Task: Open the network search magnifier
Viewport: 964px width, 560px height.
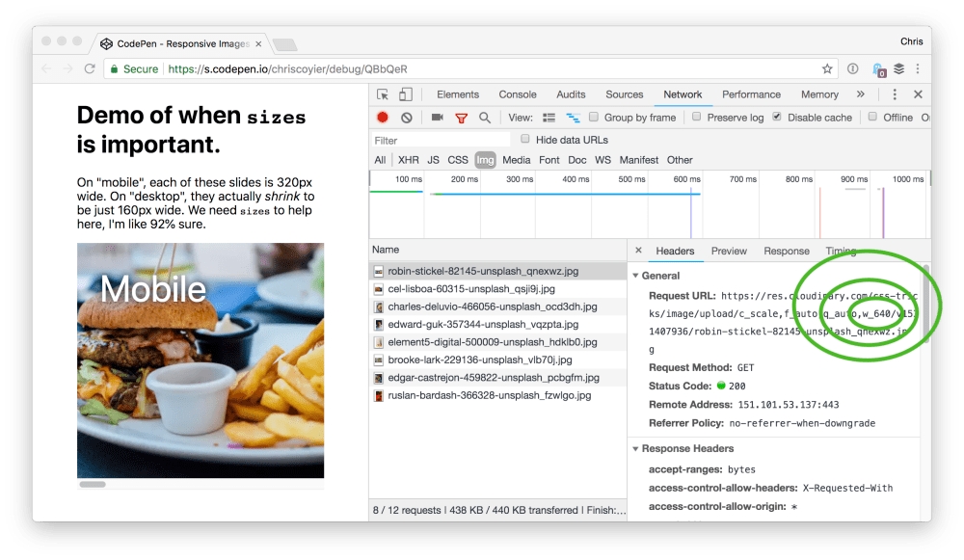Action: point(485,118)
